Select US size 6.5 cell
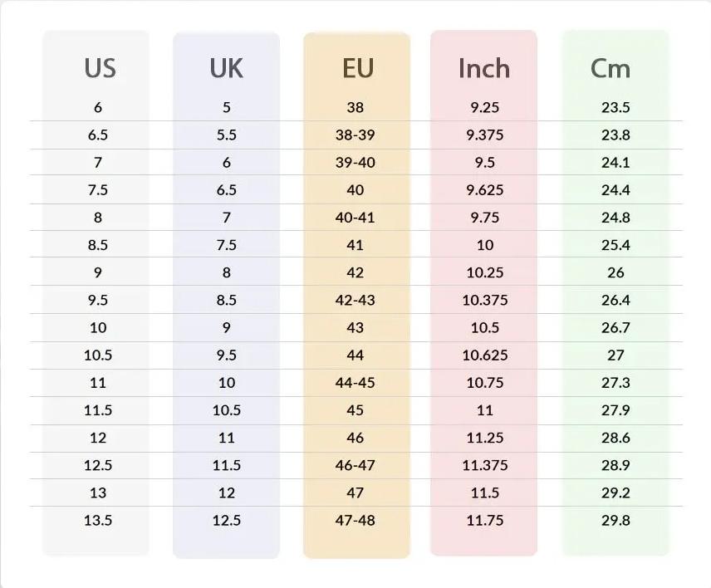Screen dimensions: 711x588 point(98,135)
